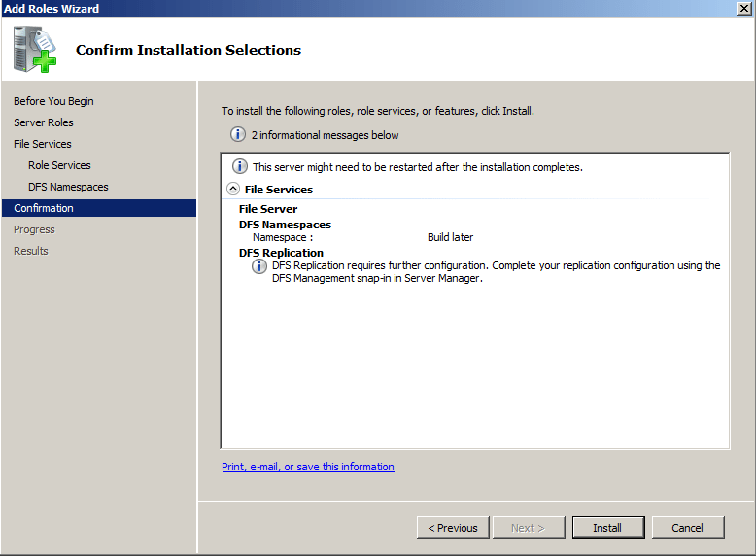
Task: Close the wizard with the X button
Action: [x=744, y=8]
